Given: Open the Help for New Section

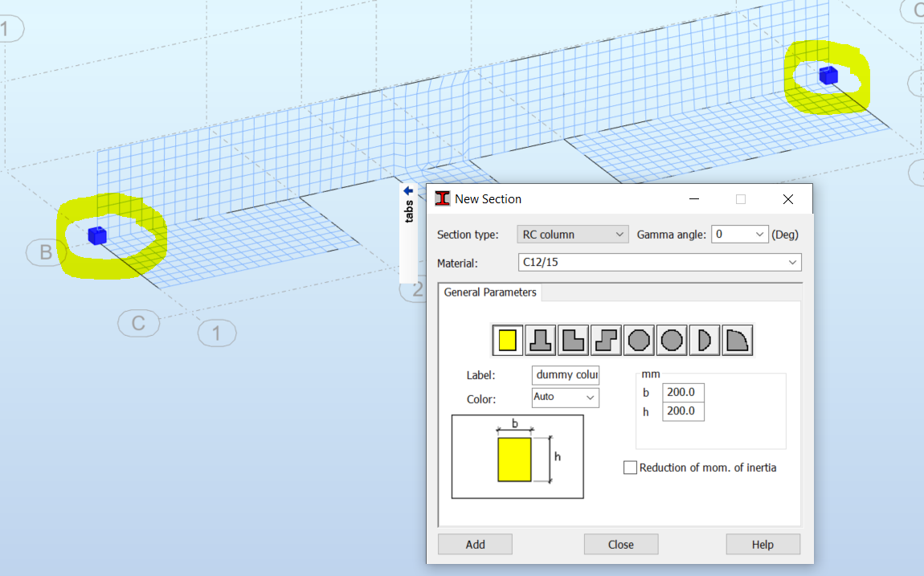Looking at the screenshot, I should pyautogui.click(x=762, y=544).
